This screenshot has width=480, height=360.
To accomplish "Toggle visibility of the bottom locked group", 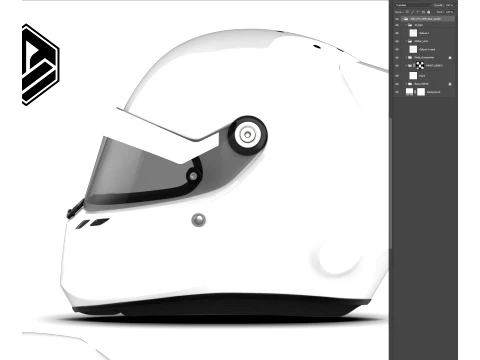I will click(397, 84).
